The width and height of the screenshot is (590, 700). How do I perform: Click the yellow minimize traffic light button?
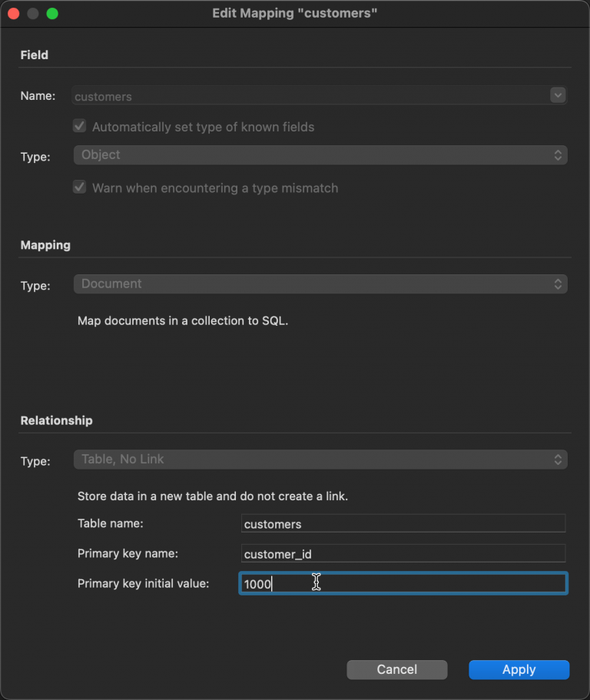[33, 13]
